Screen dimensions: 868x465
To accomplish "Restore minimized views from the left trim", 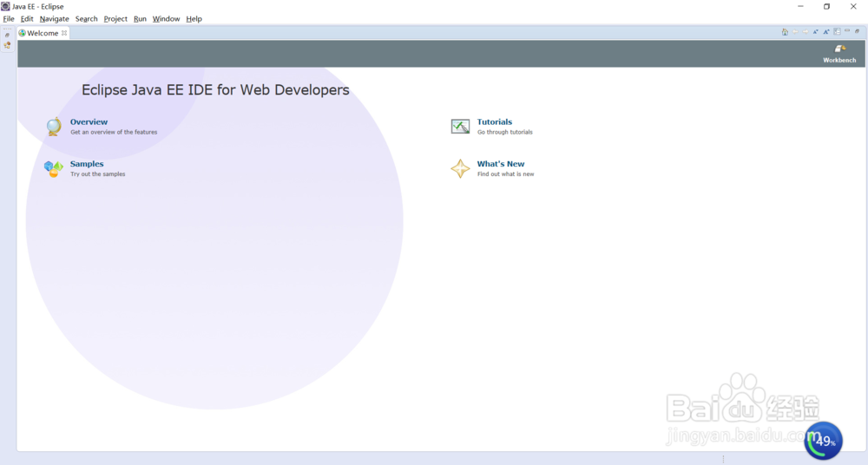I will pos(7,35).
